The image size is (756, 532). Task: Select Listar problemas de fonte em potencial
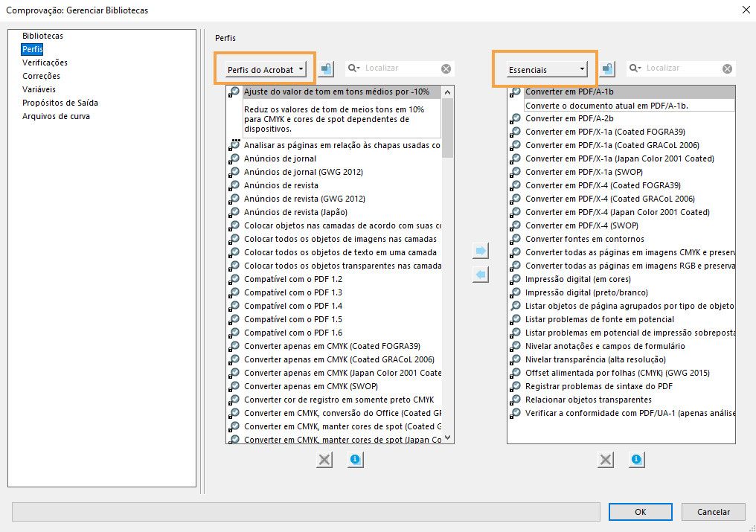(599, 319)
